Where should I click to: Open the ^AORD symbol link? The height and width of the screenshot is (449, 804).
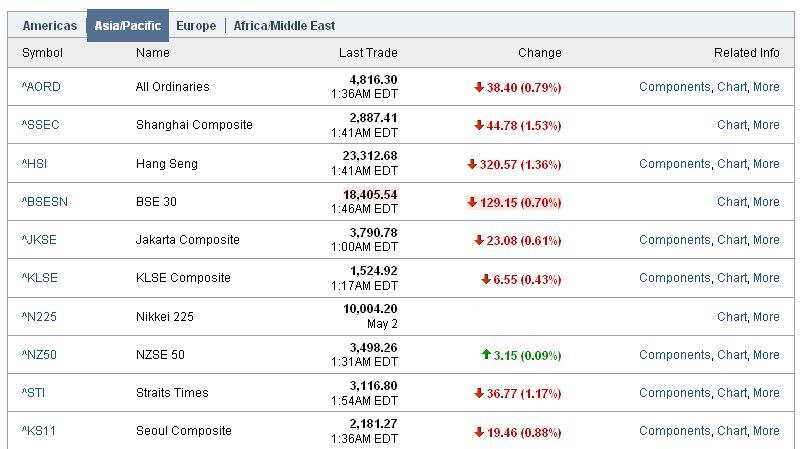[41, 87]
